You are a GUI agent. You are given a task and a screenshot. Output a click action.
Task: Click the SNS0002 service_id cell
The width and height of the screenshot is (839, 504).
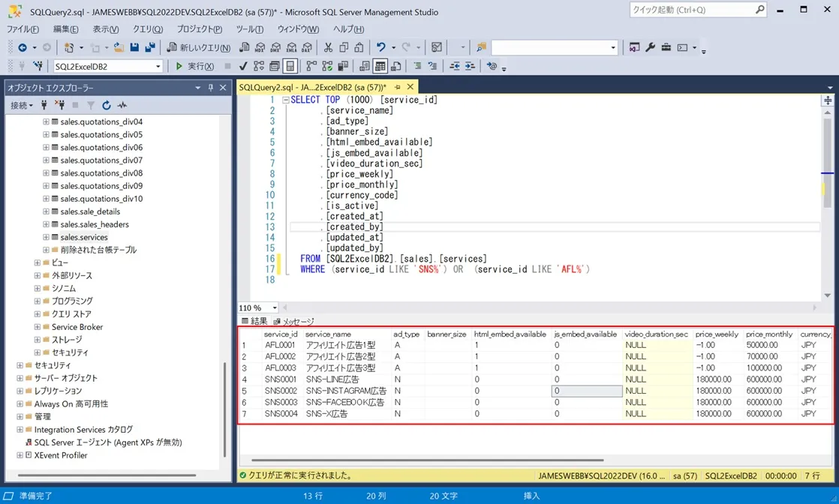click(281, 391)
